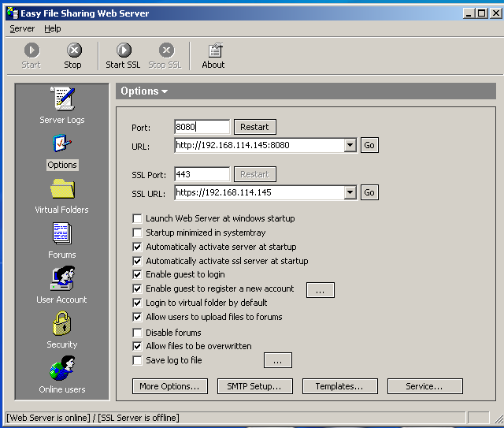Click the Start server toolbar icon

[x=31, y=50]
